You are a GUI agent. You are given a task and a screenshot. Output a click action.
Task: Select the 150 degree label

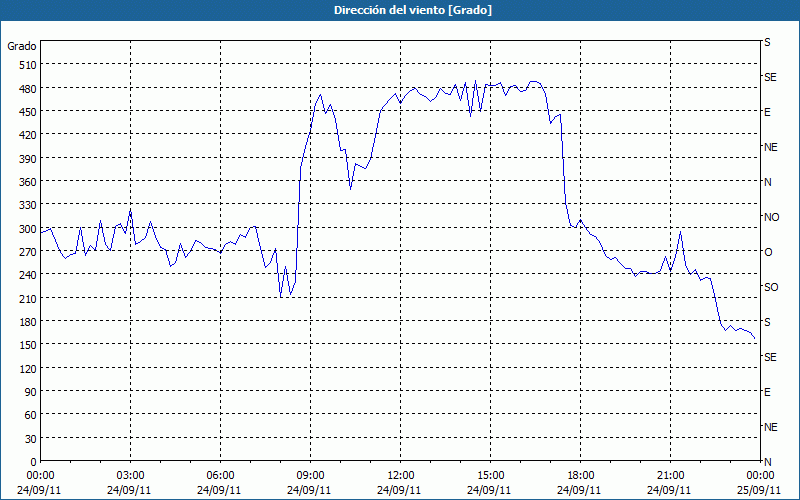[28, 345]
